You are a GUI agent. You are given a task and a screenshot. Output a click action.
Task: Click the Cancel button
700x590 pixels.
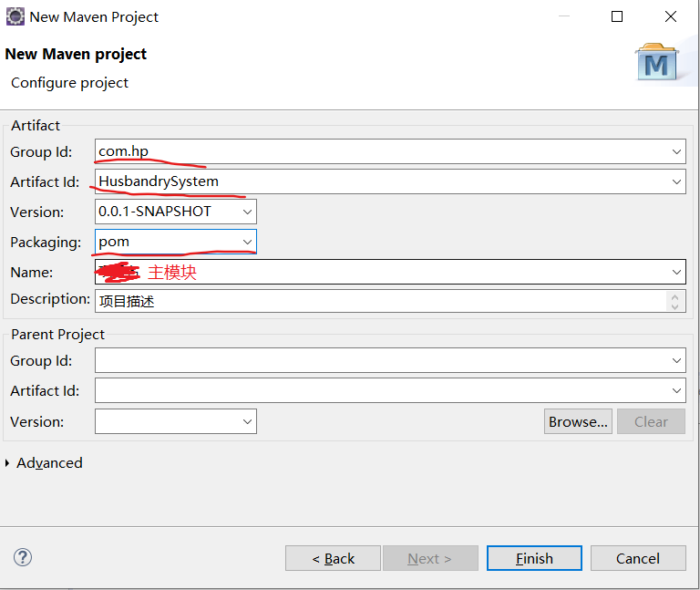pos(638,558)
